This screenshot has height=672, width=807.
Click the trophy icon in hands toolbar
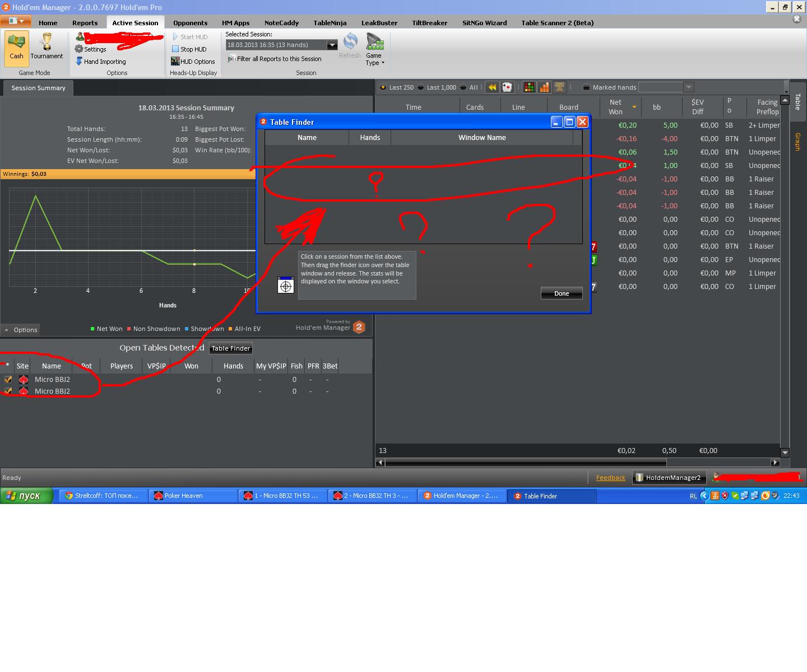tap(559, 87)
